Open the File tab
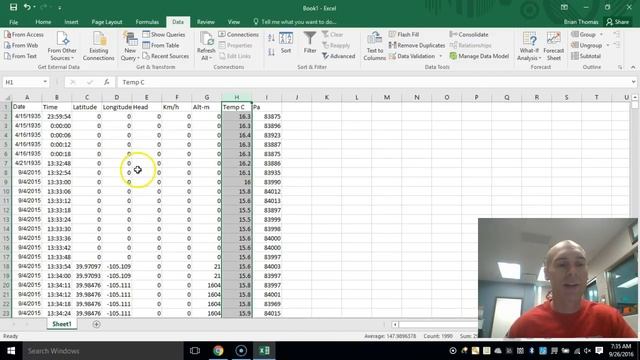 [13, 22]
